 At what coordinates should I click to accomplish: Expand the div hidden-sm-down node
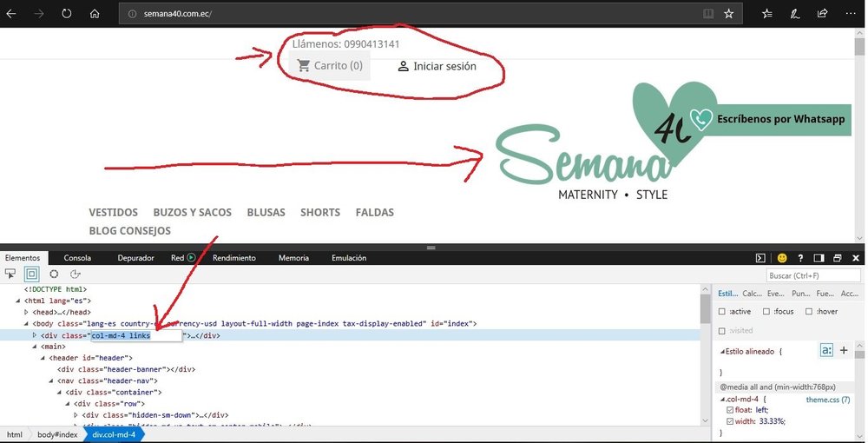(x=76, y=415)
